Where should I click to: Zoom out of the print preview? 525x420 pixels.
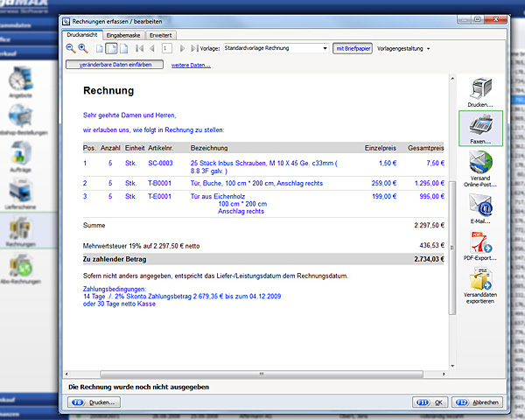point(71,49)
